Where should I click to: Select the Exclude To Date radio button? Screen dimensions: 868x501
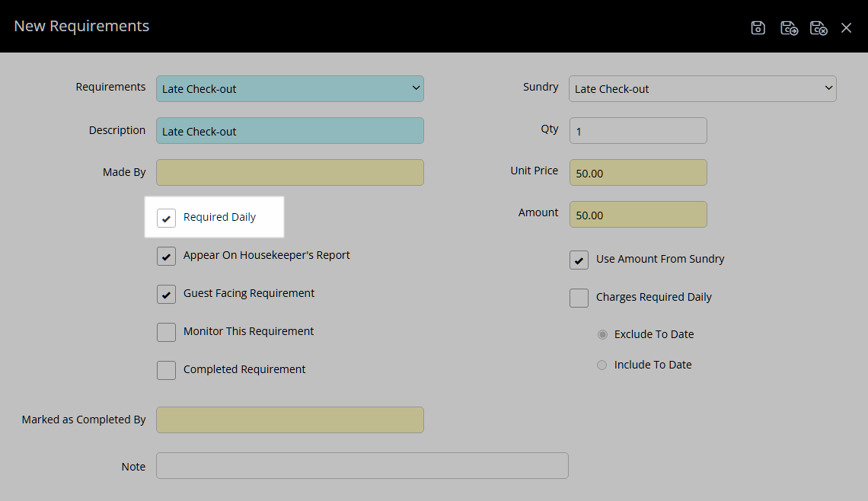(602, 334)
